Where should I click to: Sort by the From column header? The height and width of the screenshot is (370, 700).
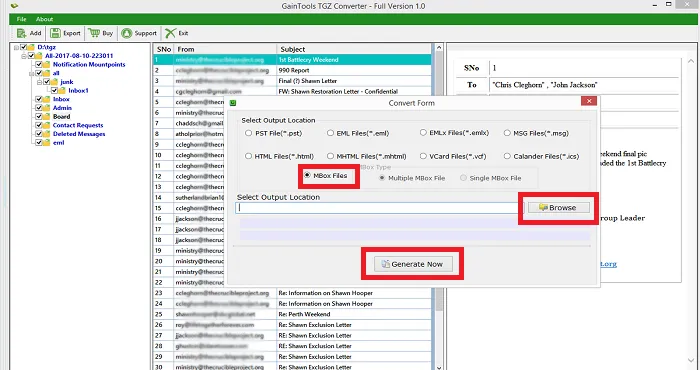tap(225, 49)
